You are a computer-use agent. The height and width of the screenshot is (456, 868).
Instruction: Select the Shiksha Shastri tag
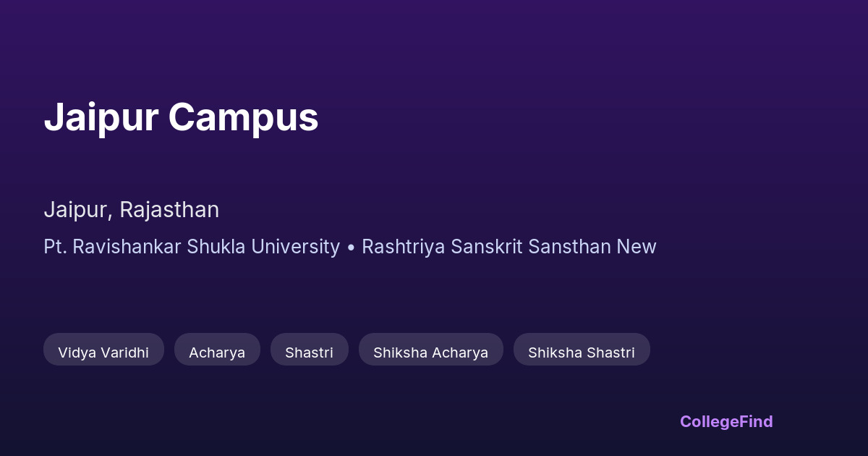point(581,352)
